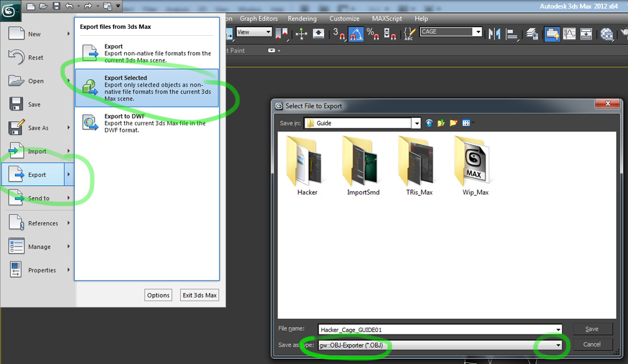Open the View Menu icon in dialog
The image size is (628, 364).
(467, 123)
